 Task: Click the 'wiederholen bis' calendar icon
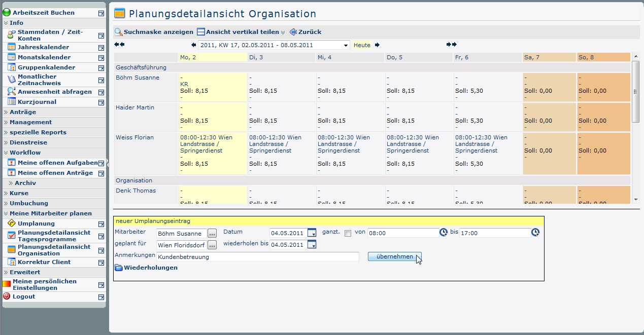[312, 245]
